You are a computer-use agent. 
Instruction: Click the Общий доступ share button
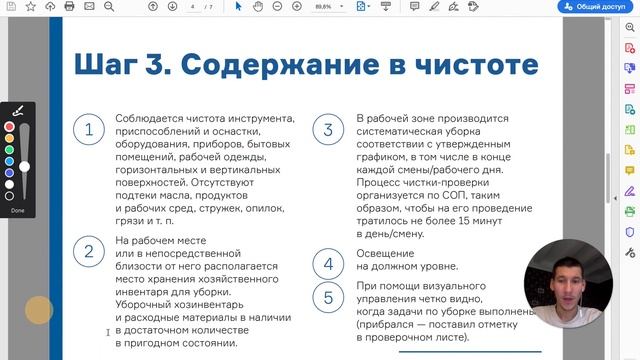click(x=595, y=7)
